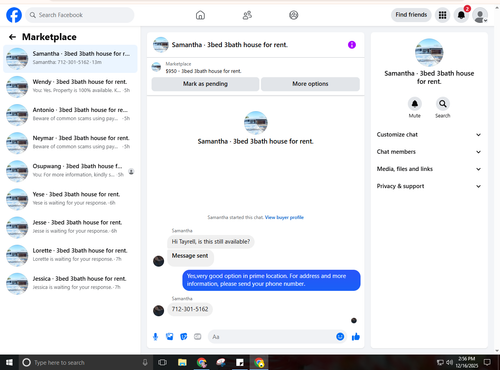This screenshot has height=370, width=500.
Task: Open the emoji picker in message box
Action: click(340, 337)
